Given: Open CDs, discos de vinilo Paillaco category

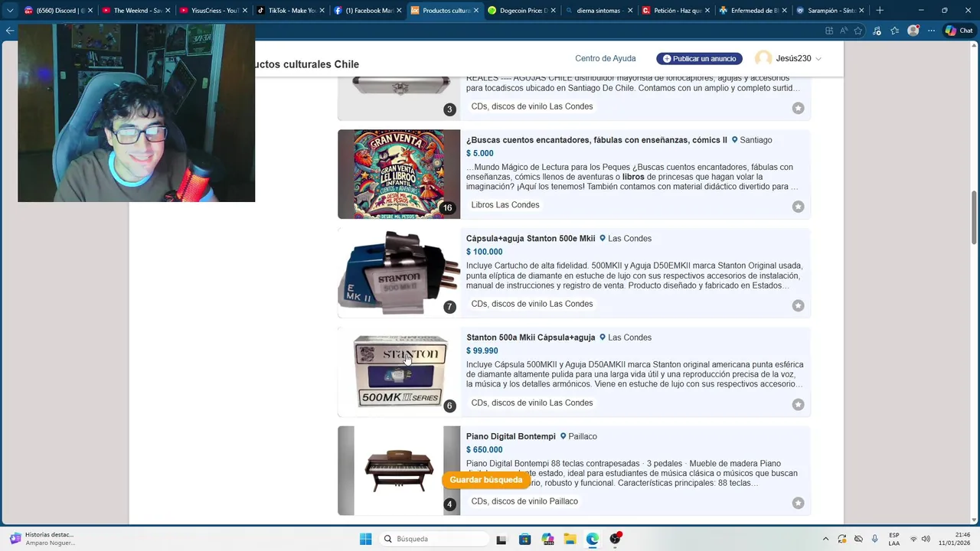Looking at the screenshot, I should point(524,501).
